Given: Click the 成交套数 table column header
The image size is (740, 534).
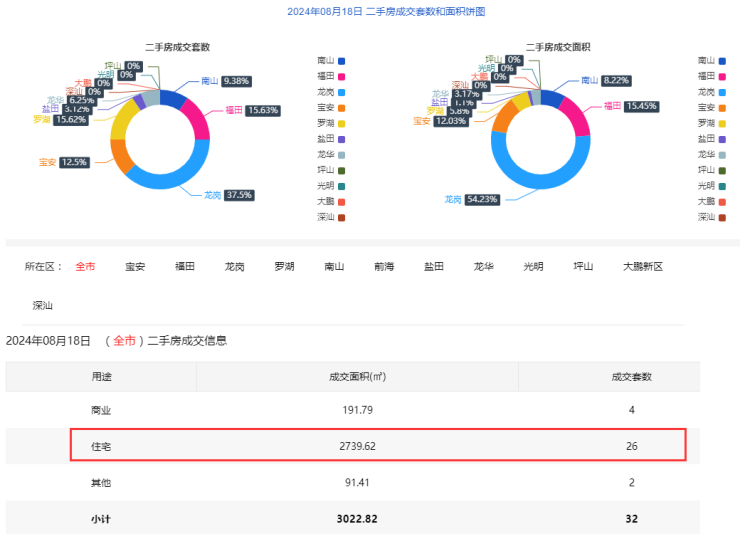Looking at the screenshot, I should tap(631, 377).
